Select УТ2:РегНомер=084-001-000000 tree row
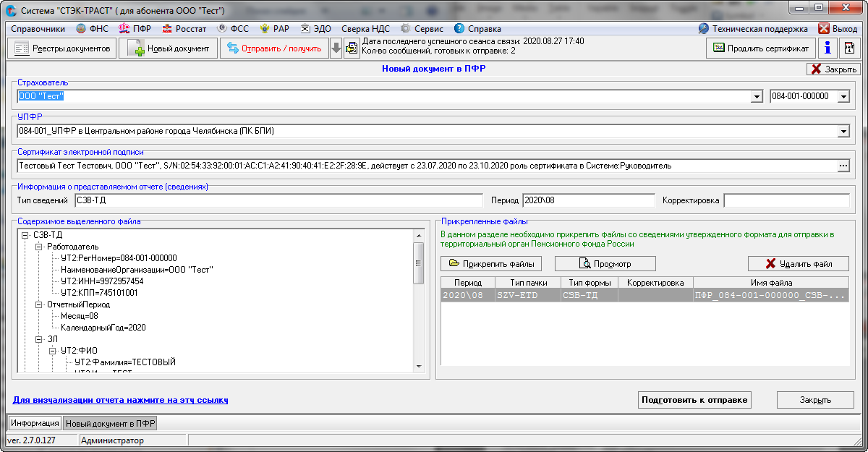Image resolution: width=868 pixels, height=452 pixels. 119,258
